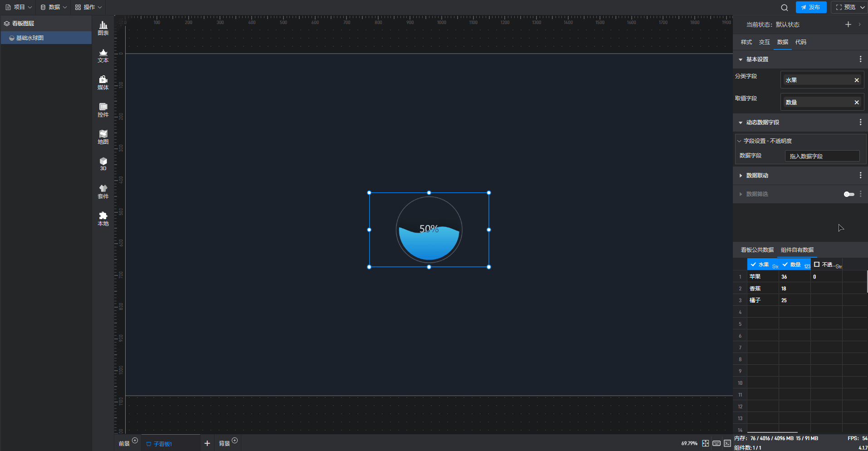Image resolution: width=868 pixels, height=451 pixels.
Task: Open the 3D components panel
Action: click(103, 164)
